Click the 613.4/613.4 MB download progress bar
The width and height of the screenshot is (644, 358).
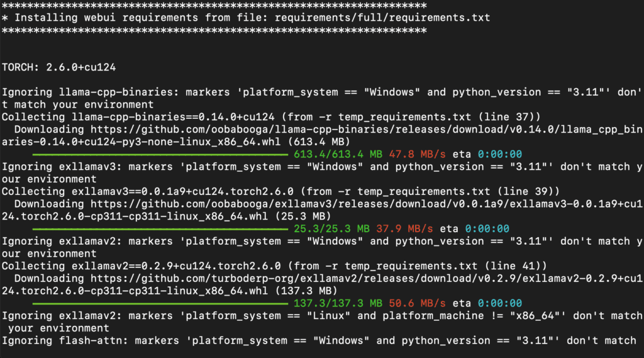160,155
